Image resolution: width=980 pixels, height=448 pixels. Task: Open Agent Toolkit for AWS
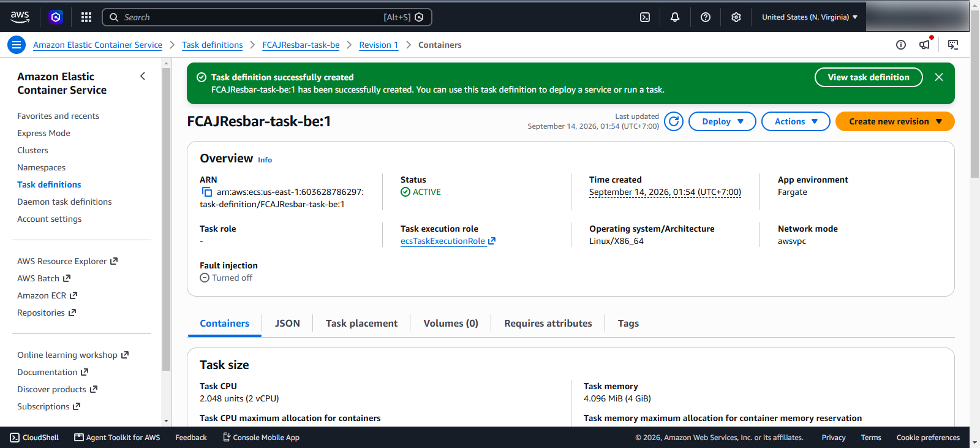(x=117, y=438)
